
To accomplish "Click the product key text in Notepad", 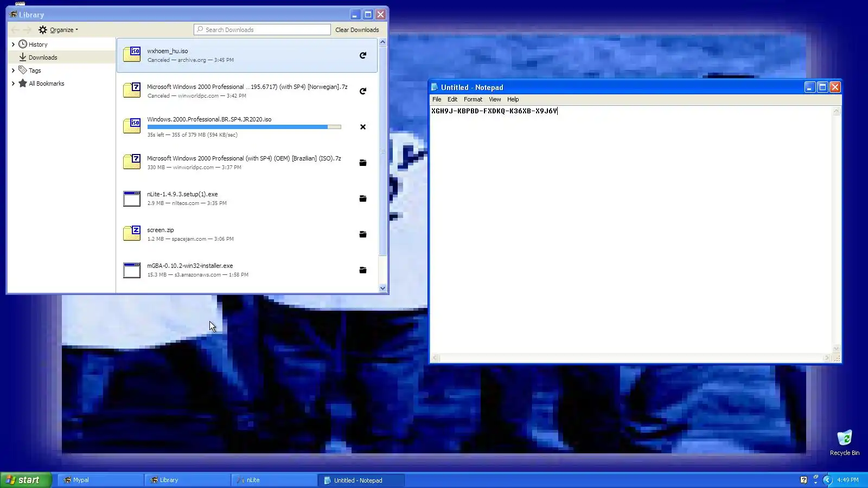I will tap(494, 111).
